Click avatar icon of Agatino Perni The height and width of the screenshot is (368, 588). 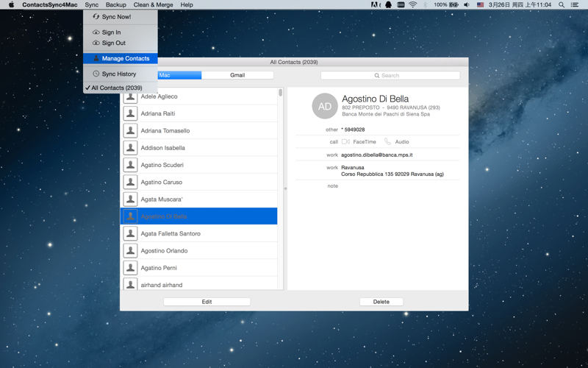(x=131, y=268)
